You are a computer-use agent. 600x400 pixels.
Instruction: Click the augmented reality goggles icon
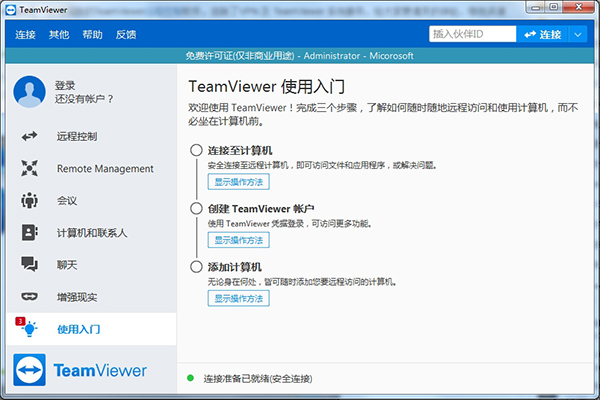(x=29, y=297)
